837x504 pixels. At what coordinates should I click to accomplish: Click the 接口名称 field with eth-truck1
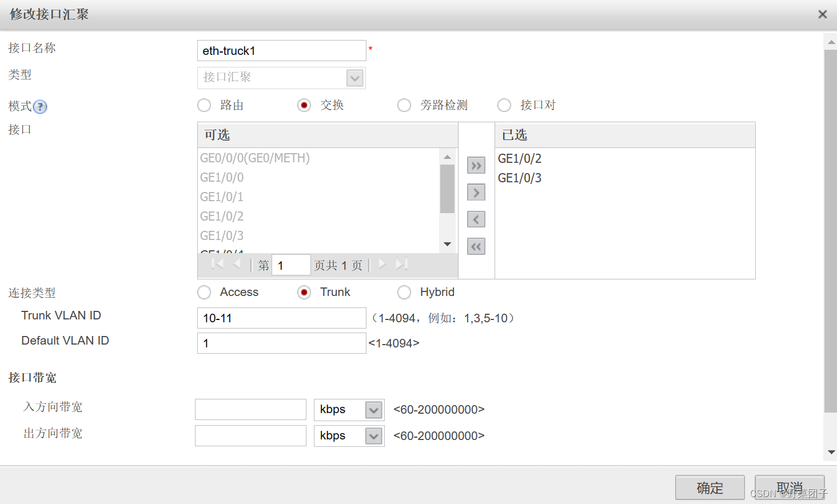tap(282, 51)
